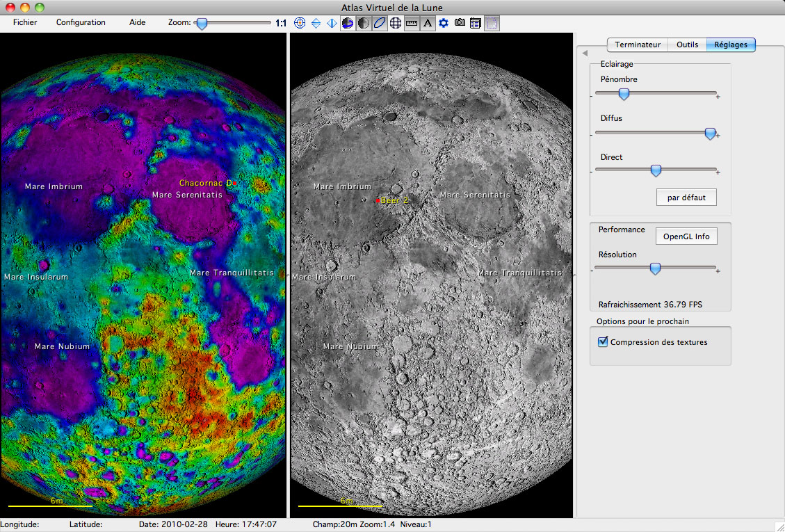Collapse the right panel with the triangle arrow
Viewport: 785px width, 532px height.
click(x=585, y=54)
